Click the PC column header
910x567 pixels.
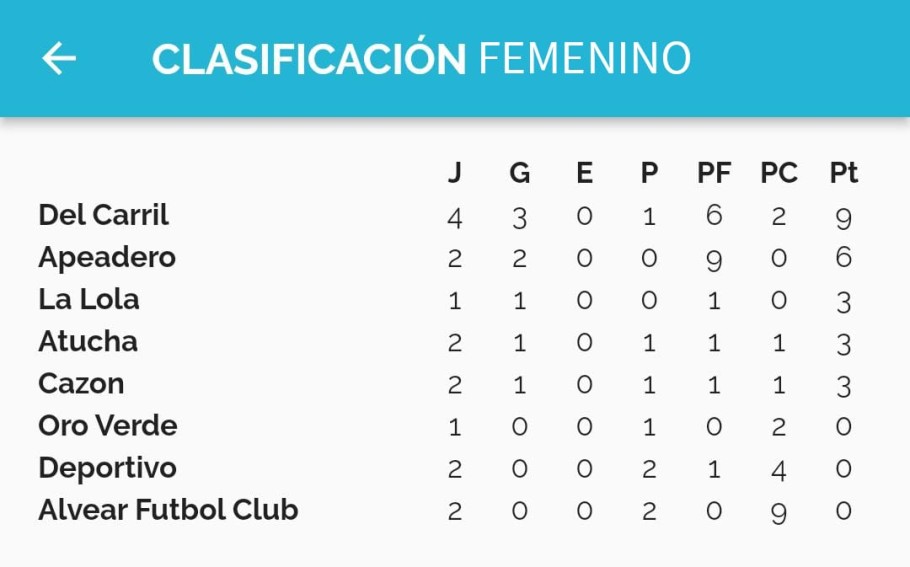(x=779, y=173)
